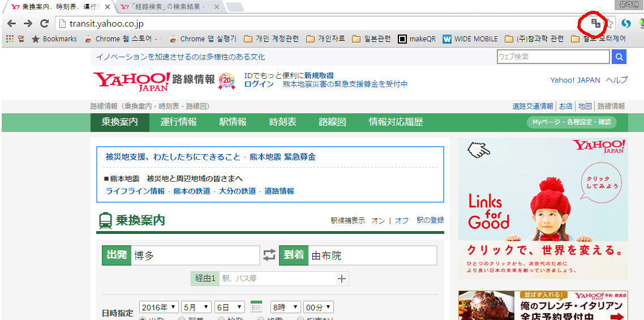Click the 出発 field containing 博多
The height and width of the screenshot is (320, 644).
(x=195, y=256)
